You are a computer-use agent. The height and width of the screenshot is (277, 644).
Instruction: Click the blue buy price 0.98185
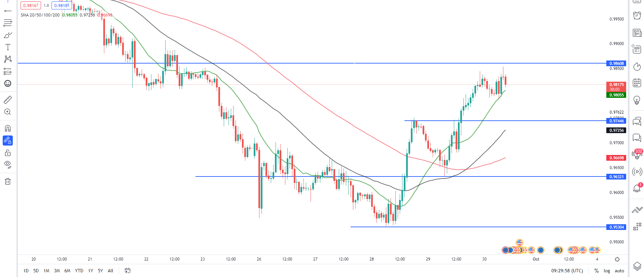tap(62, 5)
